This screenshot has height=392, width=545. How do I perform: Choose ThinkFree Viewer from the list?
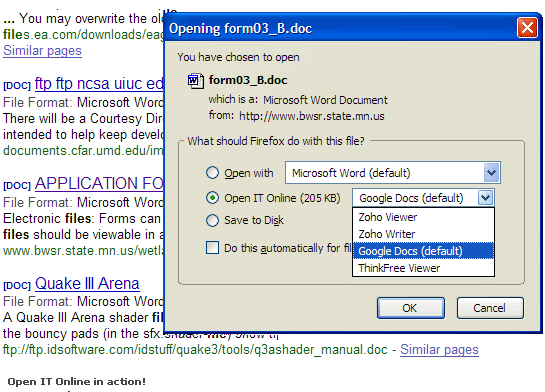coord(423,268)
